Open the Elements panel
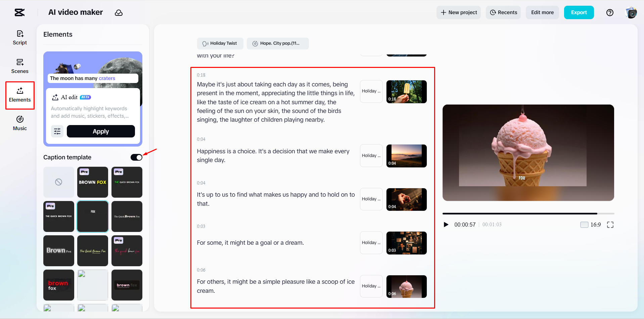 19,95
